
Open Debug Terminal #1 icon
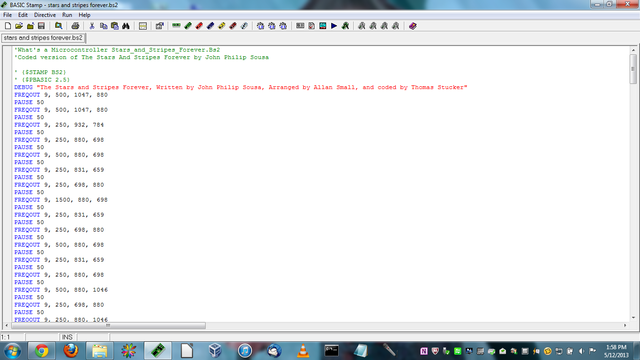(x=362, y=26)
